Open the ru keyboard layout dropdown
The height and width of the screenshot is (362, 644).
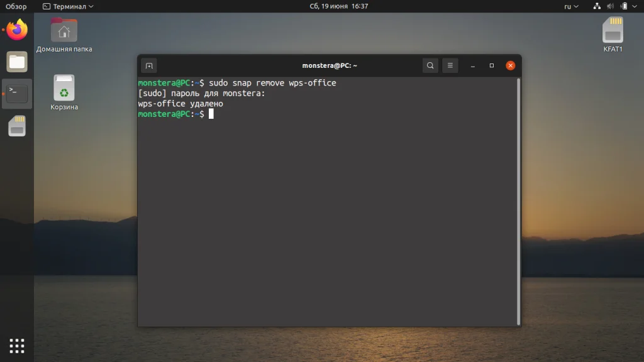pyautogui.click(x=571, y=6)
